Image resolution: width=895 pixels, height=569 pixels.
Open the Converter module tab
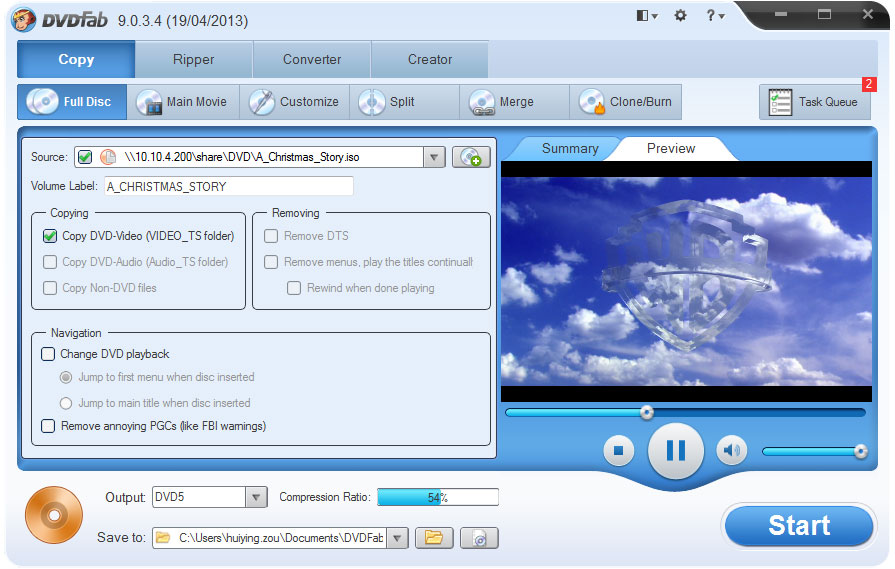312,59
